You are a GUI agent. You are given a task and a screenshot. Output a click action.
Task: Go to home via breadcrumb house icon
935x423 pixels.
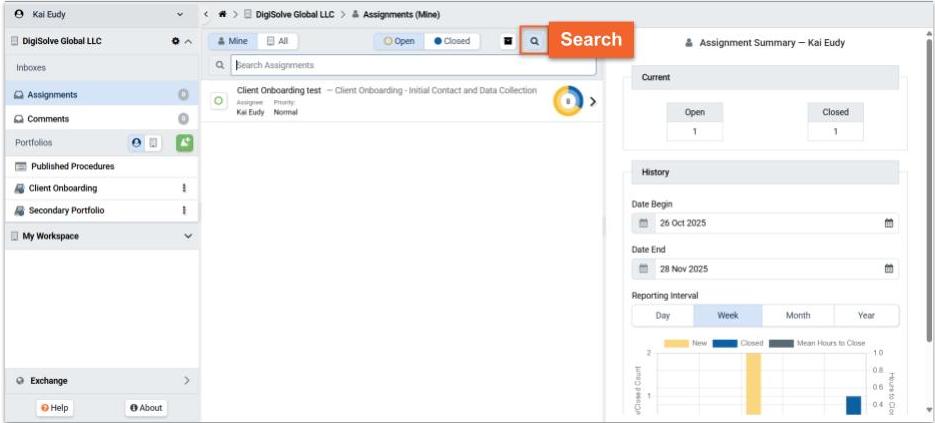pos(220,15)
